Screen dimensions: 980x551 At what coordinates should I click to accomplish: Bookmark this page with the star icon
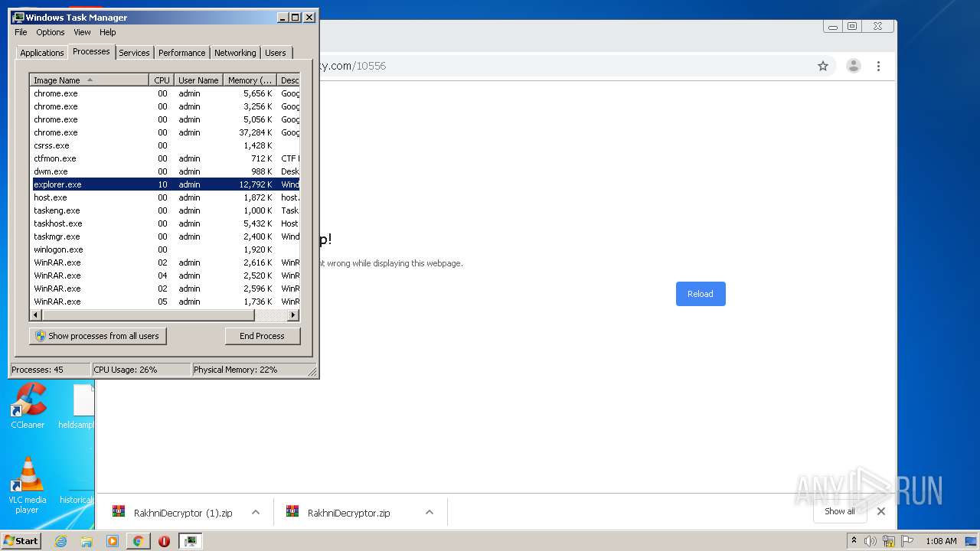pos(823,66)
